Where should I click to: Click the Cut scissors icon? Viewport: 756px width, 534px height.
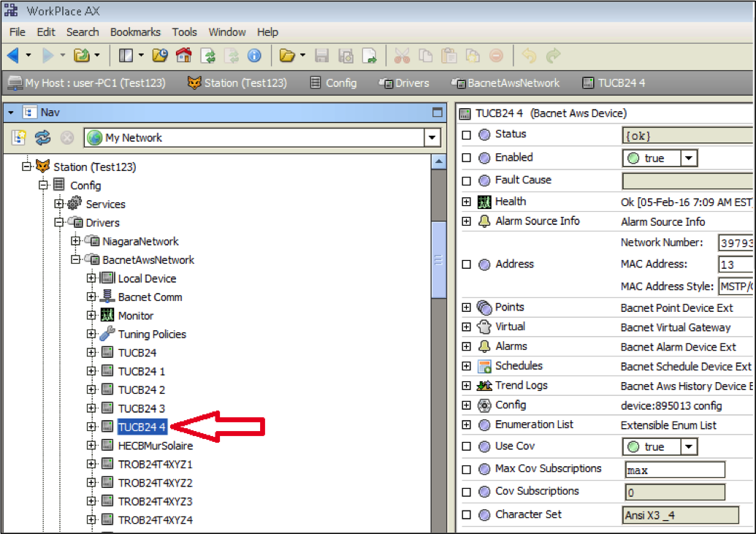(x=402, y=56)
